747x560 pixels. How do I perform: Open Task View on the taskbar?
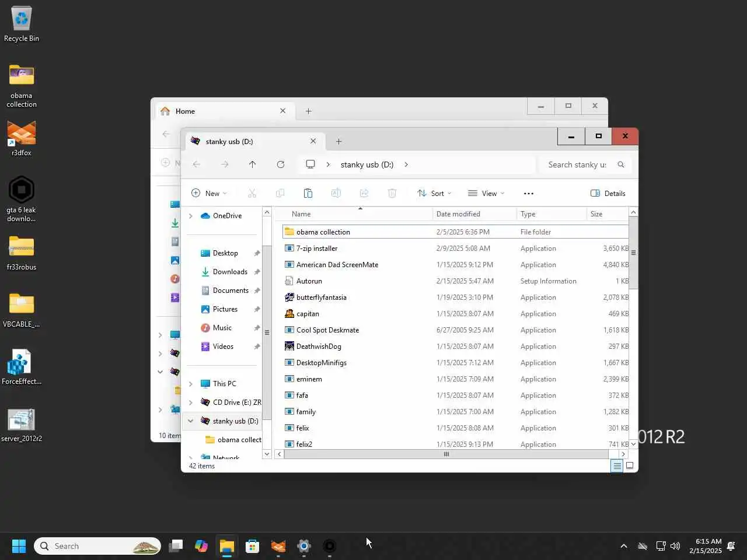pyautogui.click(x=176, y=546)
